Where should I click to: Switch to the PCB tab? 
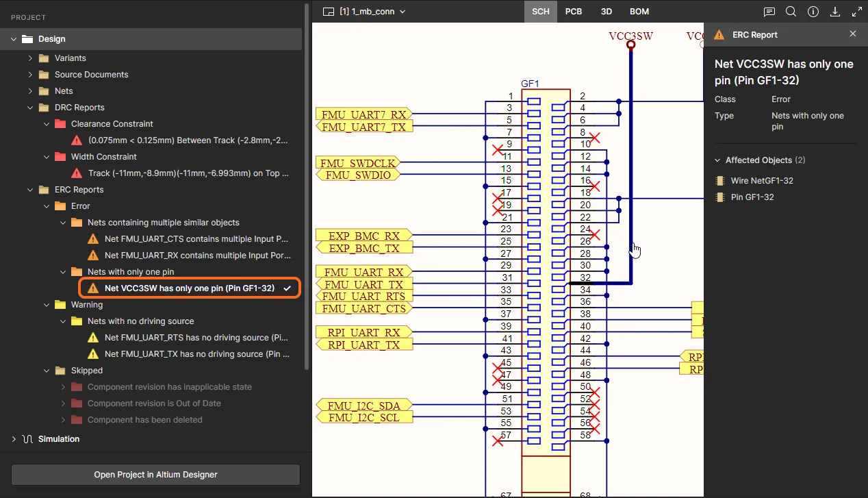point(574,12)
